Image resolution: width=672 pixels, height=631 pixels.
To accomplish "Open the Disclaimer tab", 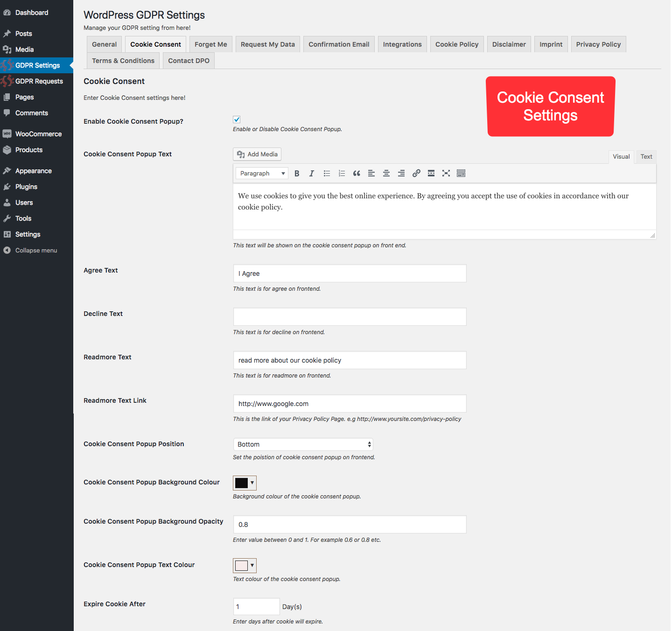I will click(x=509, y=44).
